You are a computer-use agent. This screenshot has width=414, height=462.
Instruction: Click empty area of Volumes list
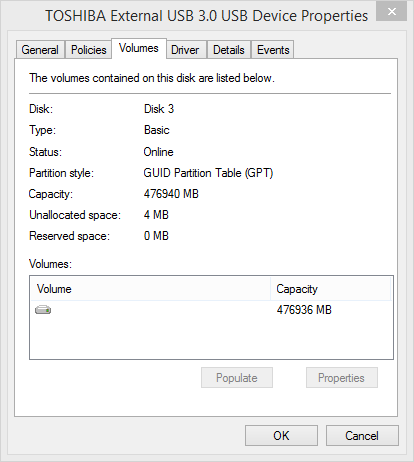(x=211, y=338)
